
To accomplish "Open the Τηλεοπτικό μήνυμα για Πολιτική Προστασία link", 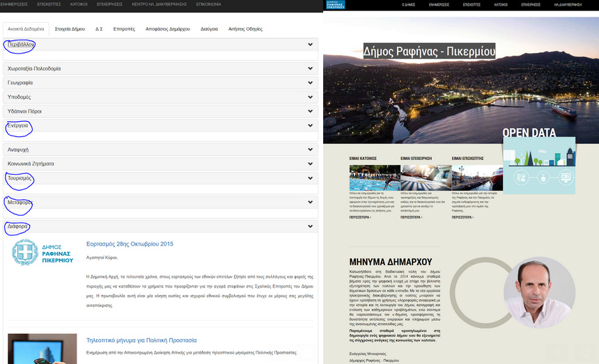I will point(141,340).
